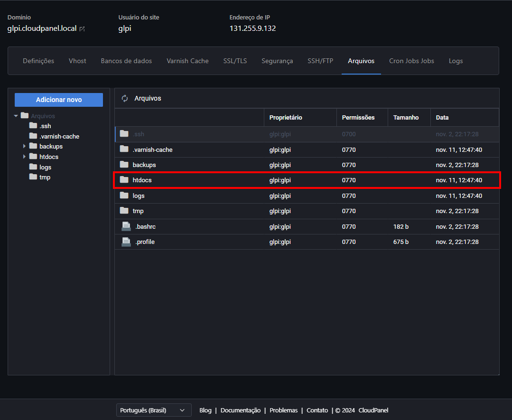Switch to the SSL/TLS tab
Viewport: 512px width, 420px height.
click(x=235, y=61)
